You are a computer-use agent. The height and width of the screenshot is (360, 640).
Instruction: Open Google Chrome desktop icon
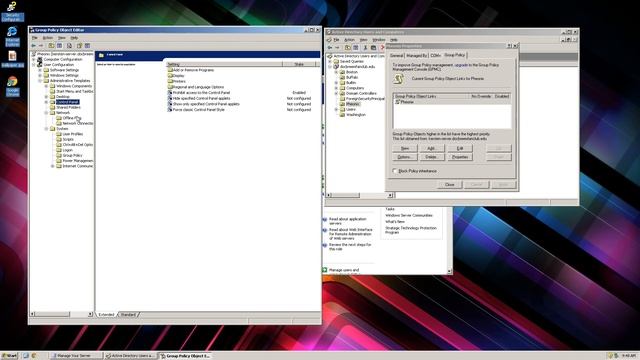pyautogui.click(x=12, y=86)
